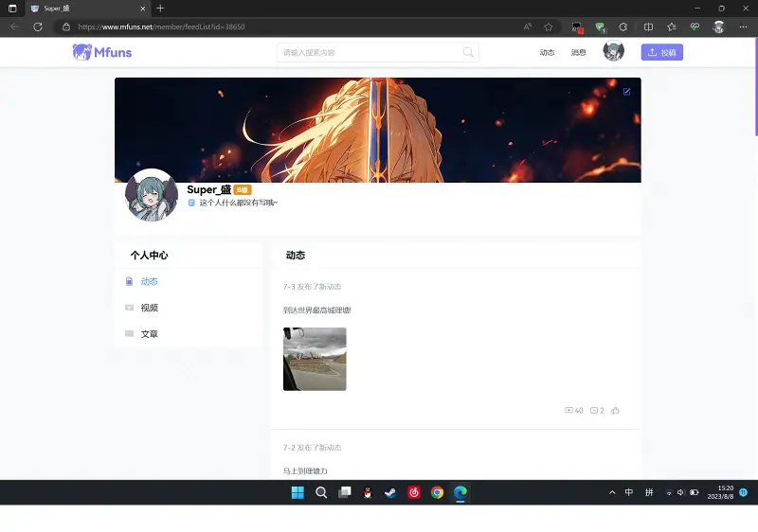The width and height of the screenshot is (758, 532).
Task: Click the read aloud icon in the address bar
Action: pyautogui.click(x=528, y=27)
